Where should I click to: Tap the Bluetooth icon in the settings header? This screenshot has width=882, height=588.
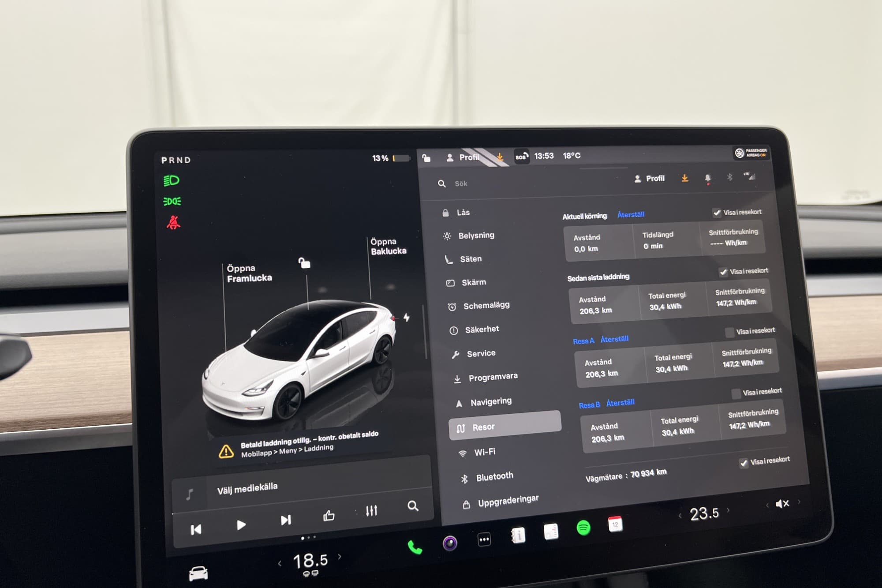729,177
